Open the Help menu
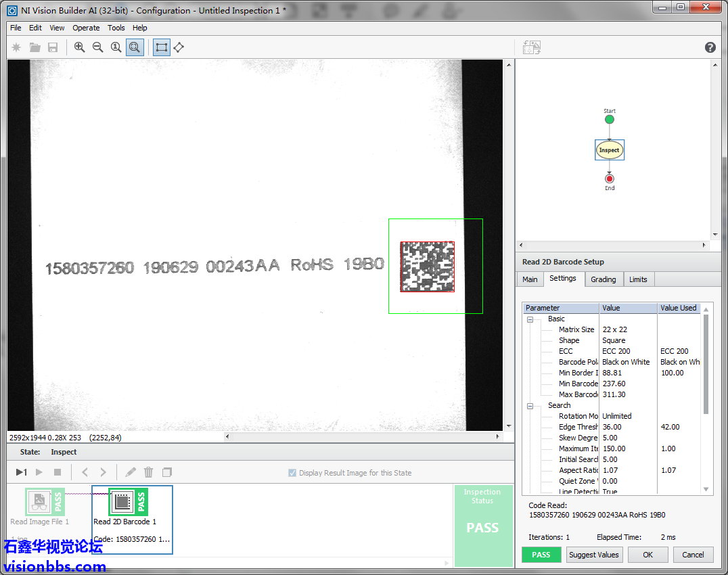 pyautogui.click(x=140, y=28)
